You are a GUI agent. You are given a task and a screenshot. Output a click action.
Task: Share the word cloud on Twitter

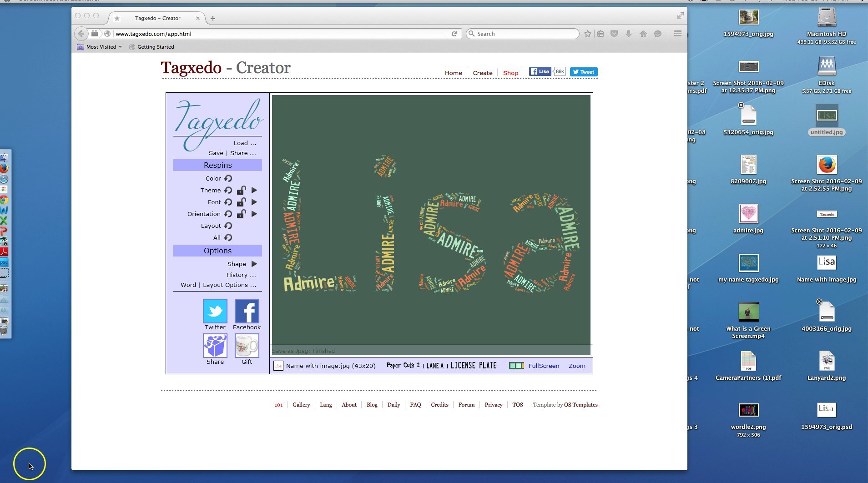click(214, 312)
